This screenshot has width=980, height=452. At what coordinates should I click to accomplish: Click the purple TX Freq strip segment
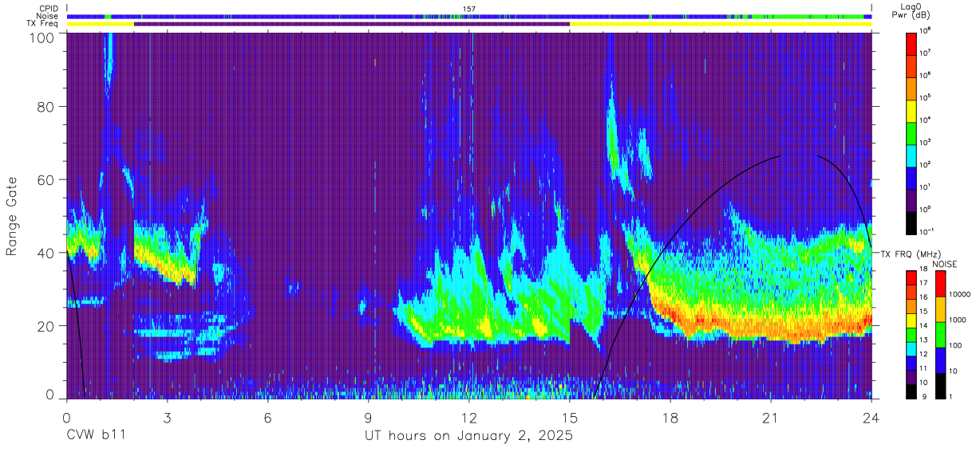click(x=352, y=24)
